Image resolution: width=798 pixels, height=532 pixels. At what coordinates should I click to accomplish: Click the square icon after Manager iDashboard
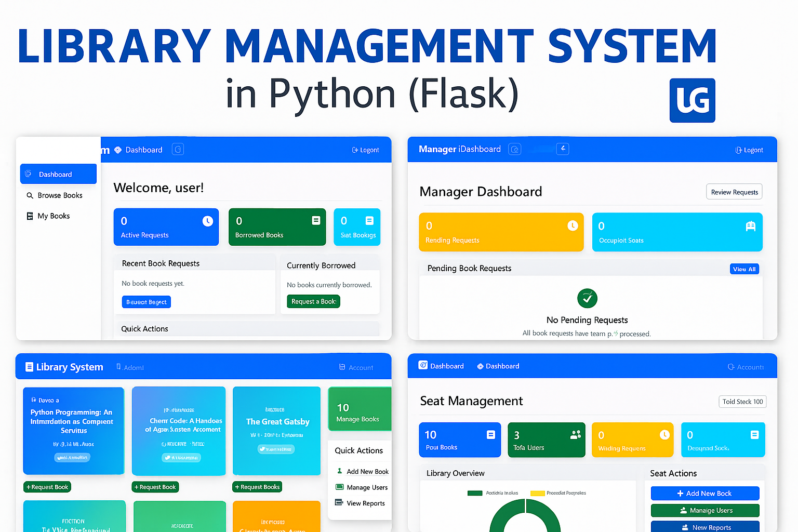click(x=514, y=150)
